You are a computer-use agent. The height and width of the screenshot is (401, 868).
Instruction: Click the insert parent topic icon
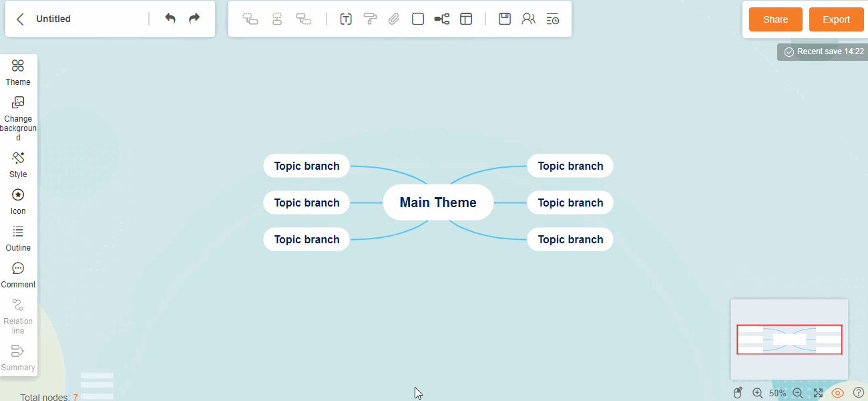coord(304,19)
